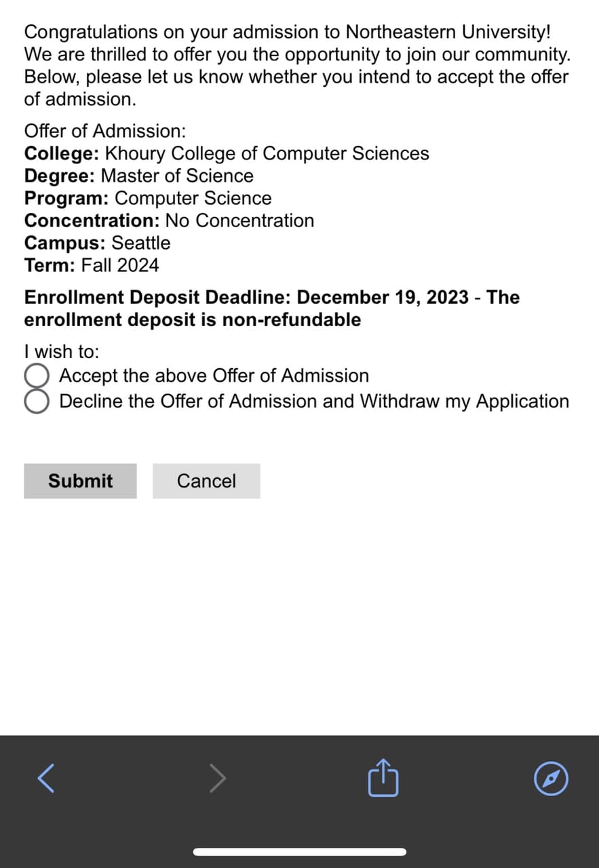
Task: Click the 'I wish to:' prompt
Action: tap(62, 352)
